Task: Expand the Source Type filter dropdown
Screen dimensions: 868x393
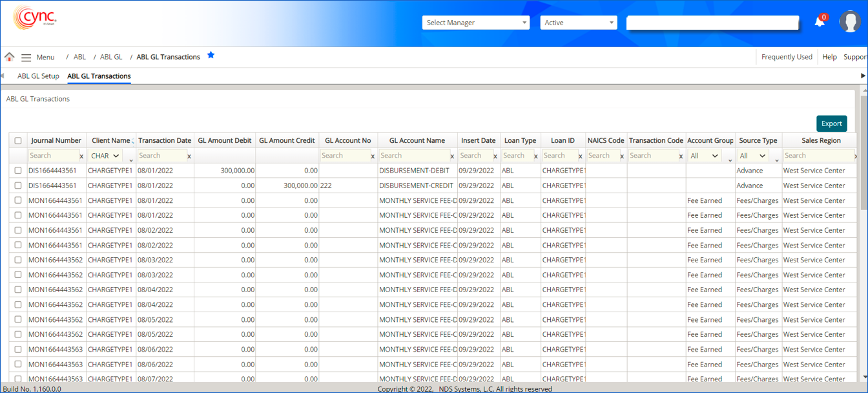Action: [753, 156]
